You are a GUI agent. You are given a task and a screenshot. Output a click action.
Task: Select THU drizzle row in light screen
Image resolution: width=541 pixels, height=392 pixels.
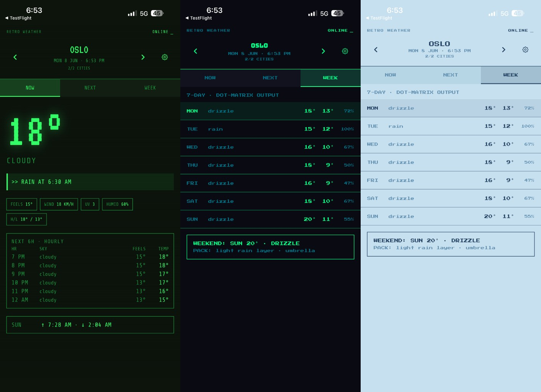[451, 162]
